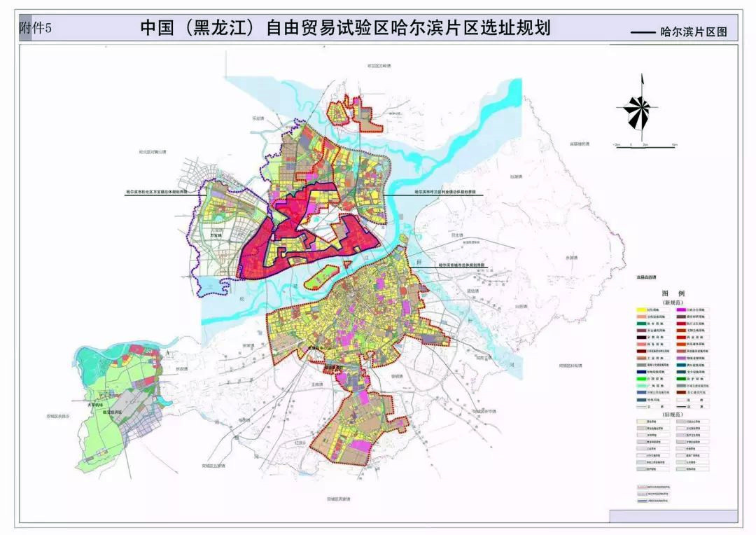
Task: Select the magenta swatch in the legend
Action: [682, 309]
